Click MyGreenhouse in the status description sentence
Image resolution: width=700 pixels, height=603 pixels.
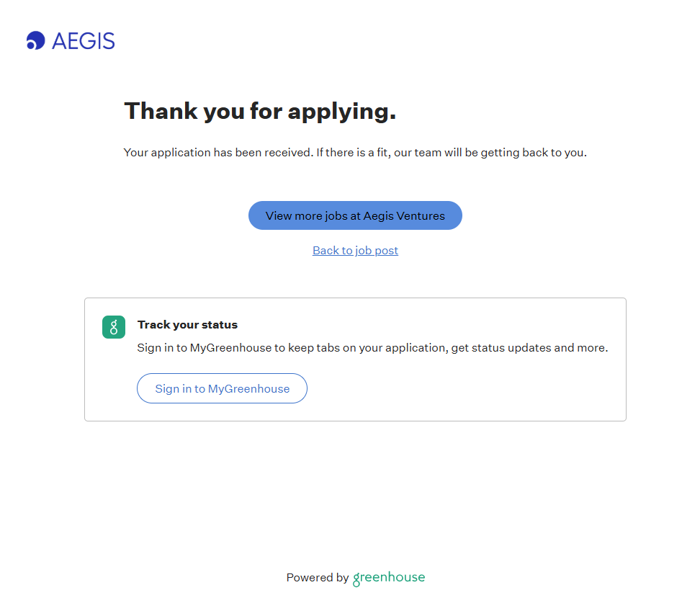point(230,348)
